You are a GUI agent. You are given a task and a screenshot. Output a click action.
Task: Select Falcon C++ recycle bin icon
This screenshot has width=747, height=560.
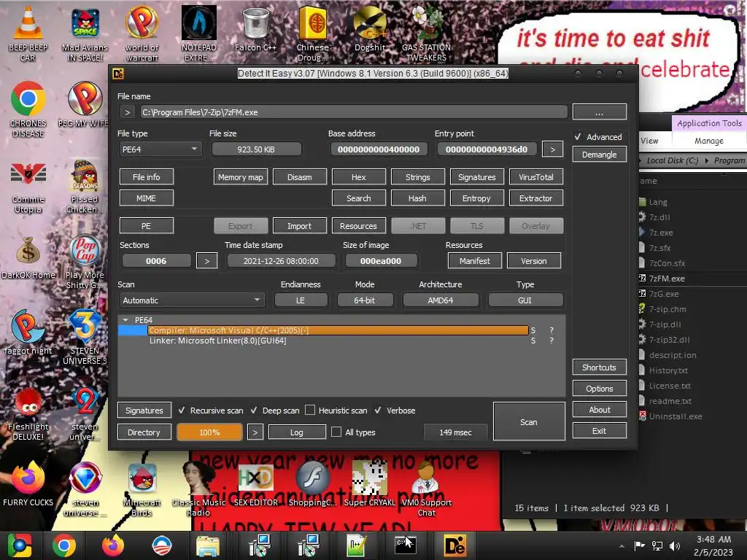click(255, 28)
